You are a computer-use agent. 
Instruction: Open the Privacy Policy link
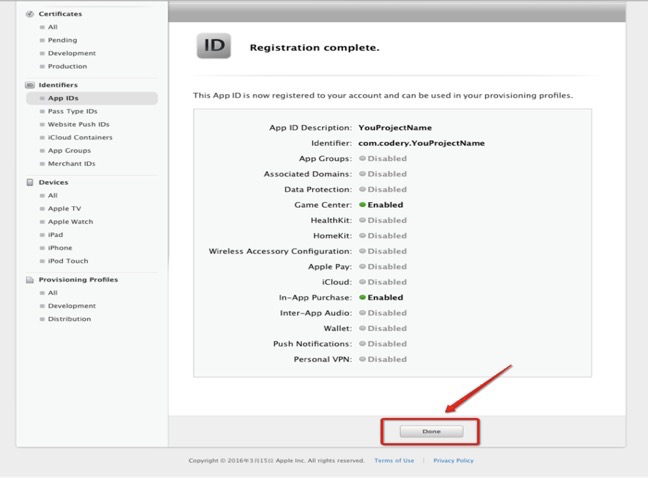tap(453, 461)
